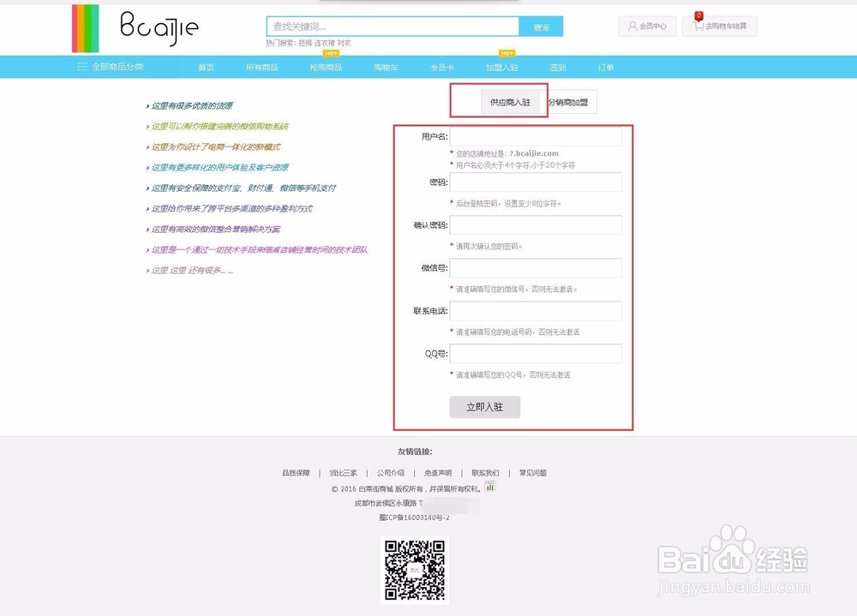Open 联系我们 footer link
857x616 pixels.
[x=485, y=473]
